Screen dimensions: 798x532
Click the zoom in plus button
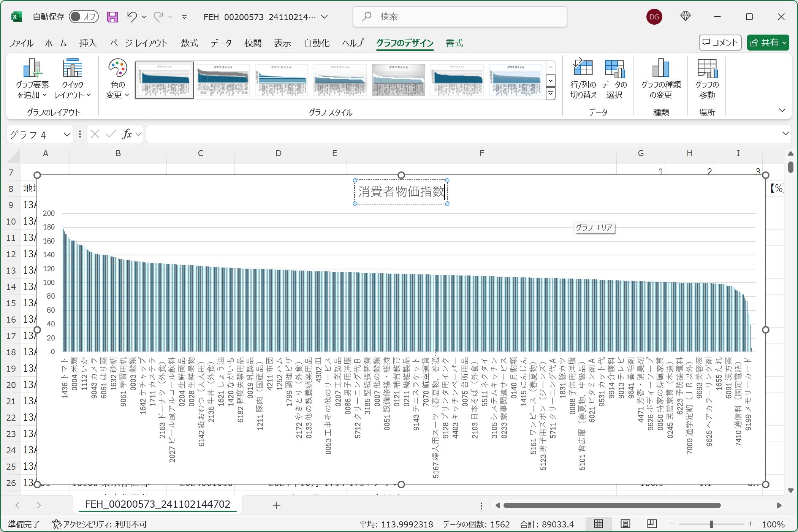(750, 524)
